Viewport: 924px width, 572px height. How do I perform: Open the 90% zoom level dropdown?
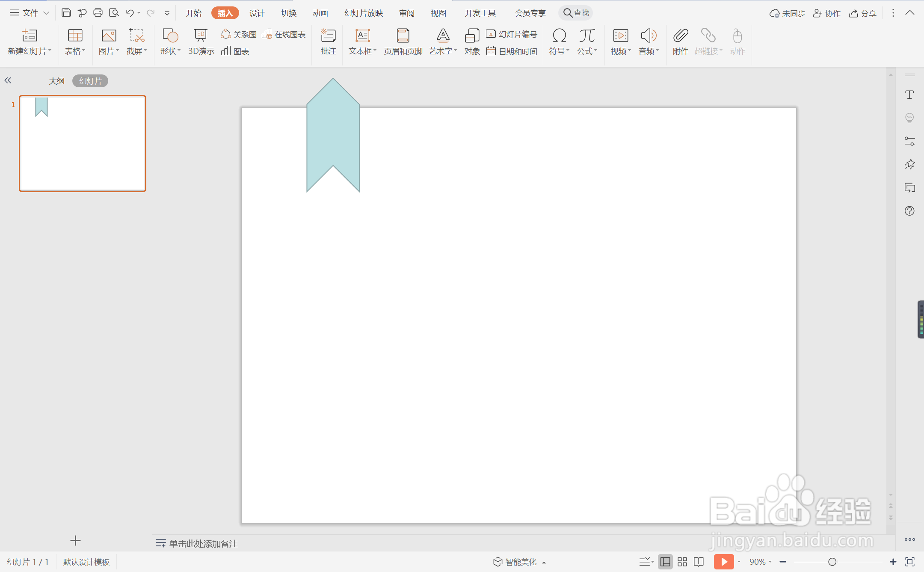(x=760, y=562)
